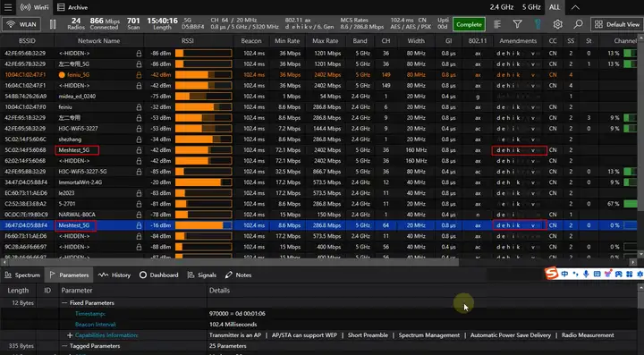Open the History tab
The height and width of the screenshot is (355, 644).
coord(114,275)
